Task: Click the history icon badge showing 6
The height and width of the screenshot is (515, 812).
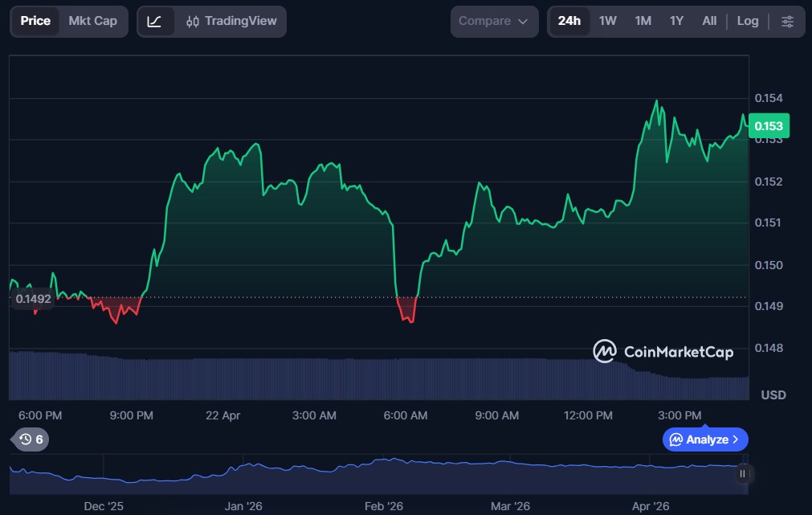Action: (31, 439)
